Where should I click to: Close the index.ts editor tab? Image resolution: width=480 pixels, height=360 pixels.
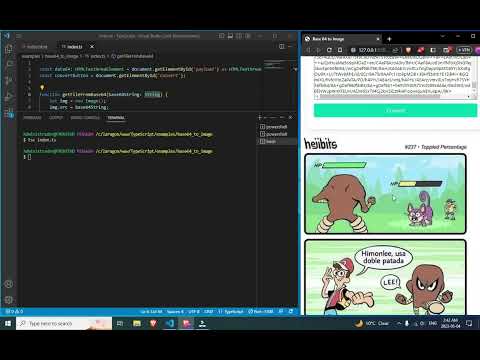[x=92, y=47]
